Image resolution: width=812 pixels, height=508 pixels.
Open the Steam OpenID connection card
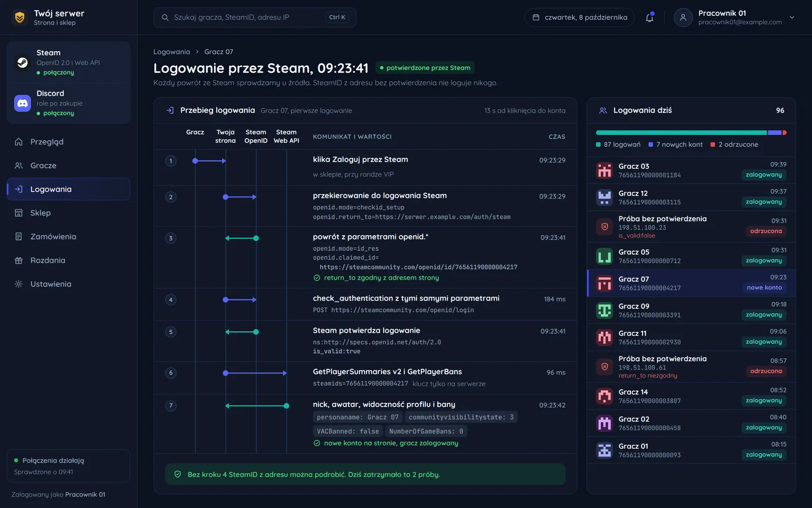[69, 62]
